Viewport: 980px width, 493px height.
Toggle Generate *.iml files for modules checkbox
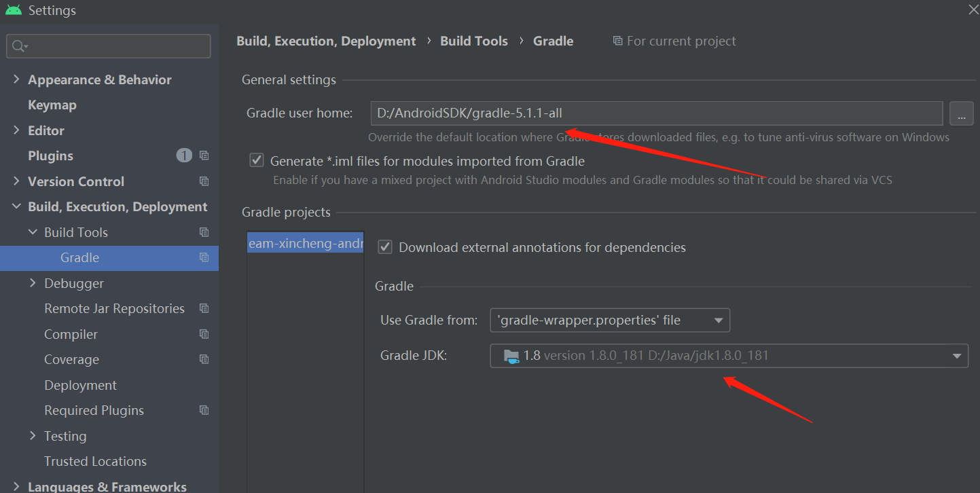(257, 161)
